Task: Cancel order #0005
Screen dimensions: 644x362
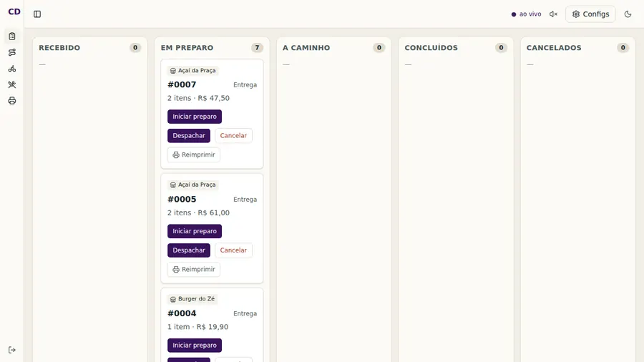Action: pyautogui.click(x=233, y=250)
